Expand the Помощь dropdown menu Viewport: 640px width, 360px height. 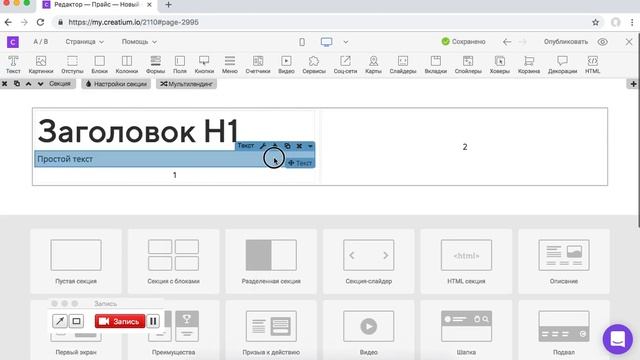pos(139,42)
